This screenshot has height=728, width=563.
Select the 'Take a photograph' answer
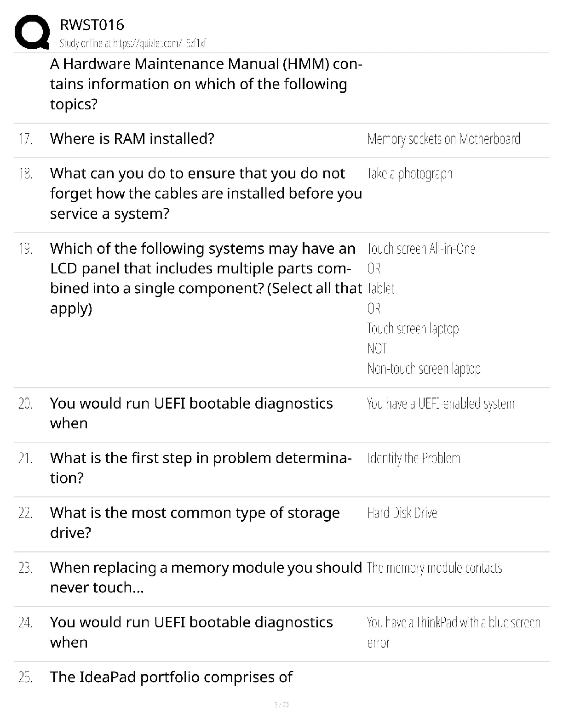coord(410,174)
